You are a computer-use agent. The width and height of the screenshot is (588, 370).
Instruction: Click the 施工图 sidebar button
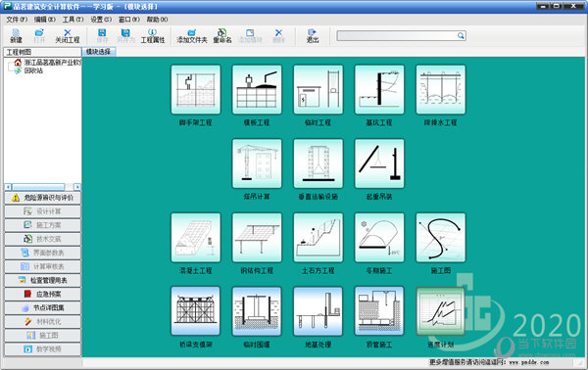(42, 335)
